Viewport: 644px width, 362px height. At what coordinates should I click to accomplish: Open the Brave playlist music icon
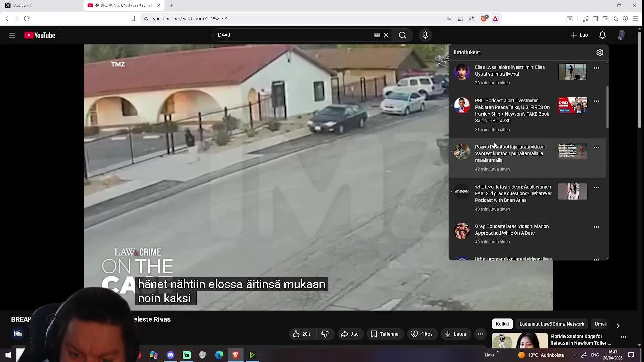click(x=586, y=19)
